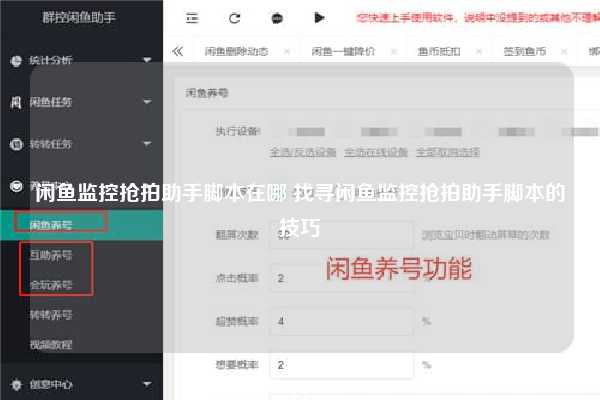Switch to the 闲鱼删除动态 tab
Image resolution: width=600 pixels, height=400 pixels.
236,51
